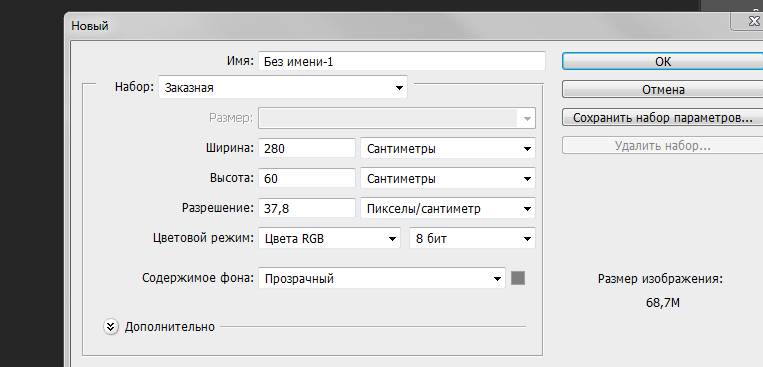This screenshot has width=763, height=367.
Task: Close the Новый dialog window
Action: [749, 21]
